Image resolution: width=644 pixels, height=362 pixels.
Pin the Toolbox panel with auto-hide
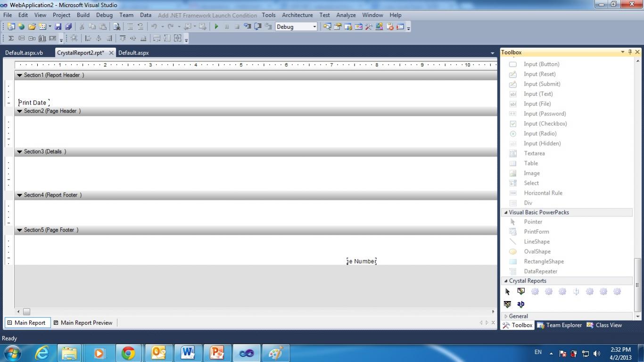coord(630,52)
